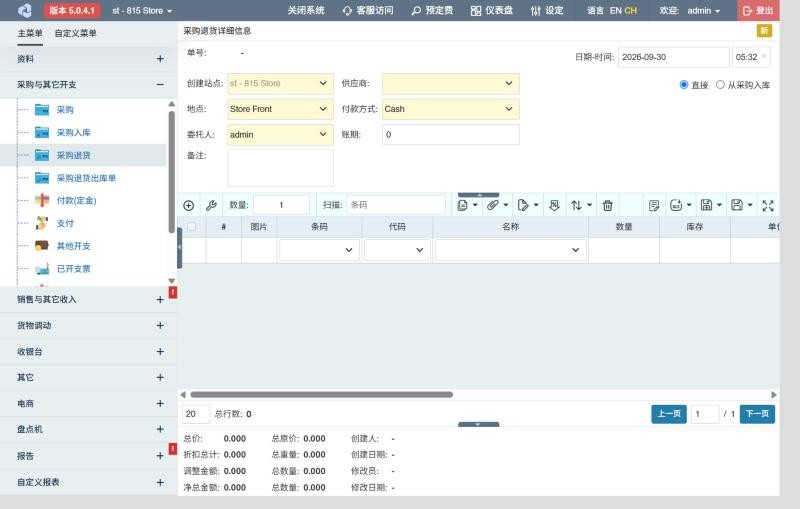Viewport: 800px width, 509px height.
Task: Switch language to EN
Action: (615, 10)
